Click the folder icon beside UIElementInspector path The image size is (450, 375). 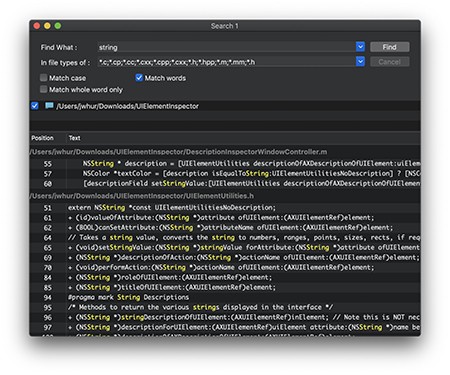49,106
